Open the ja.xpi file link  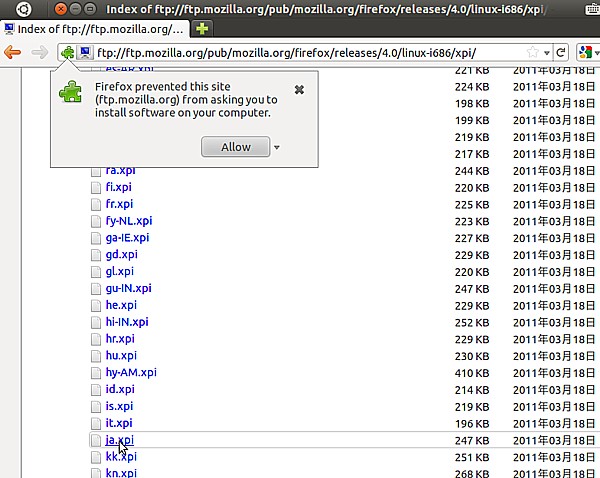(120, 440)
